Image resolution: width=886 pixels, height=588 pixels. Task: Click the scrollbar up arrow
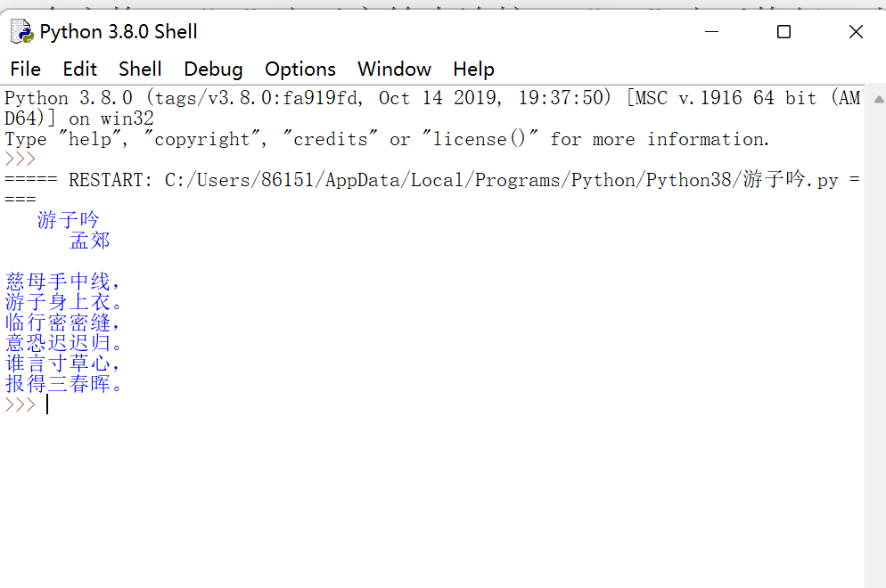coord(878,99)
